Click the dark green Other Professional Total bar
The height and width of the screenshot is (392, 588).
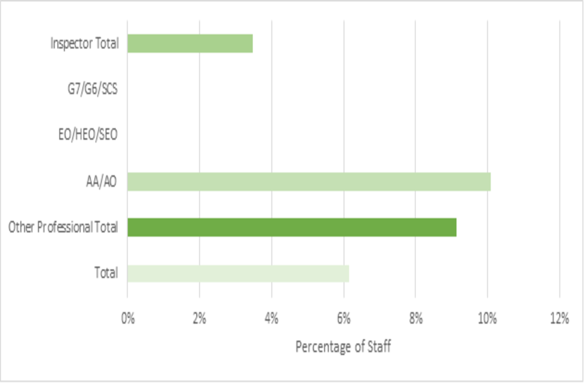pyautogui.click(x=292, y=227)
